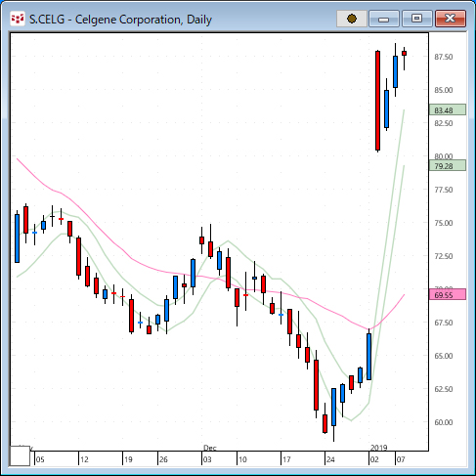Minimize the S.CELG chart window

[384, 19]
